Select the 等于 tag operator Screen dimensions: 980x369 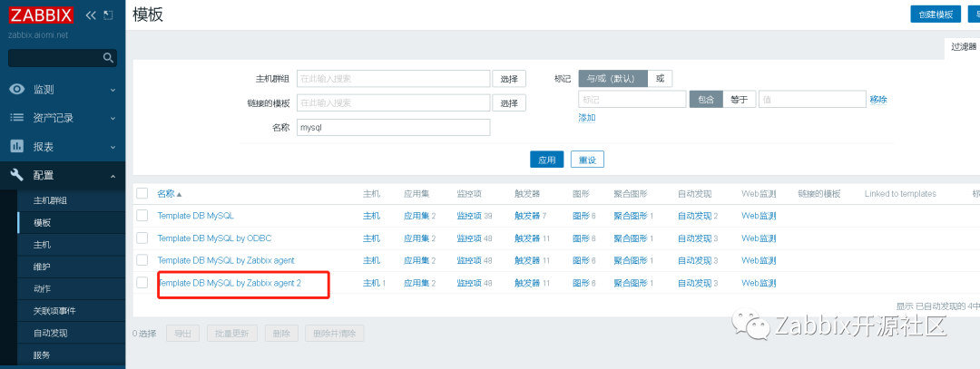[740, 99]
